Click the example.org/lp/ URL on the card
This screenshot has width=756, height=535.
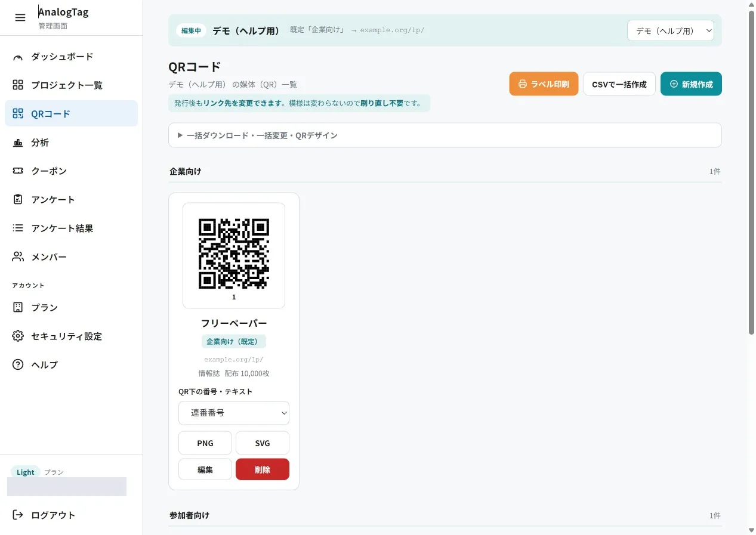234,360
